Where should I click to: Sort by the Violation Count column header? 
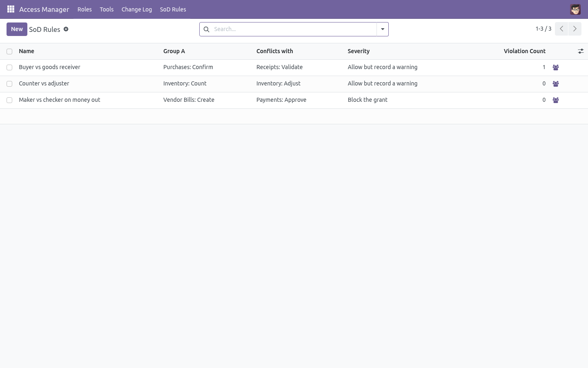[x=525, y=51]
